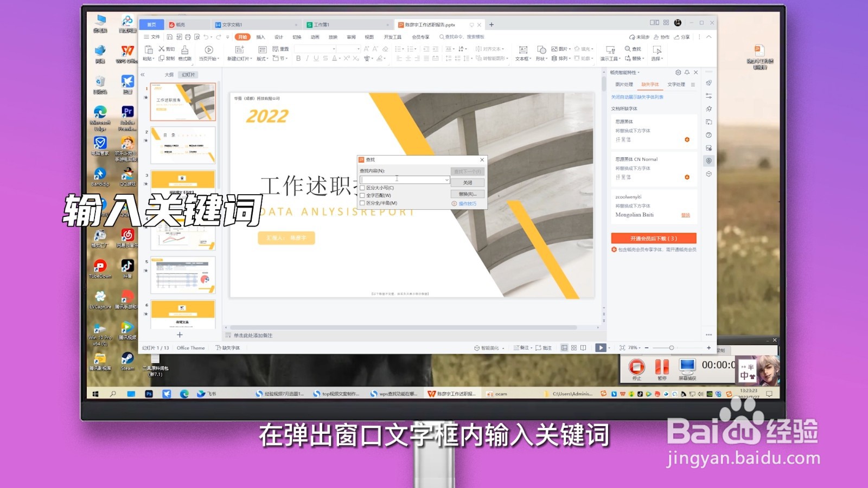Switch to 文字处理 tab in side panel

676,85
